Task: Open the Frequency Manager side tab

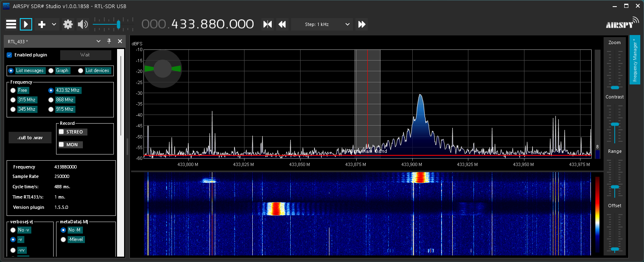Action: pyautogui.click(x=635, y=59)
